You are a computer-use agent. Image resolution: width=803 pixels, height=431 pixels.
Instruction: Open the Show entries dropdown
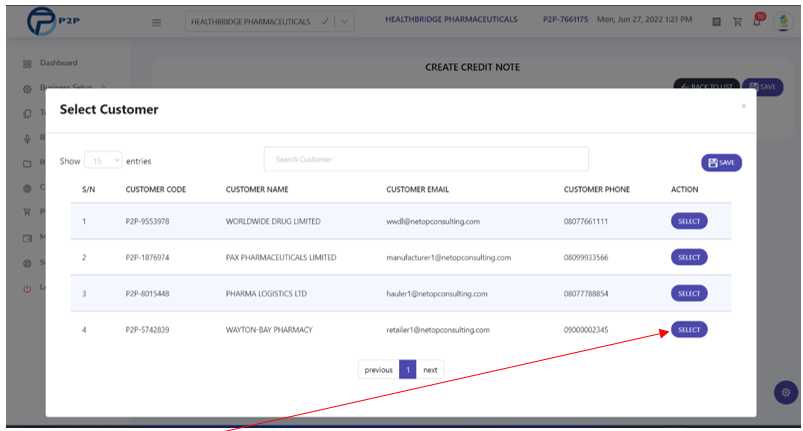pyautogui.click(x=103, y=161)
